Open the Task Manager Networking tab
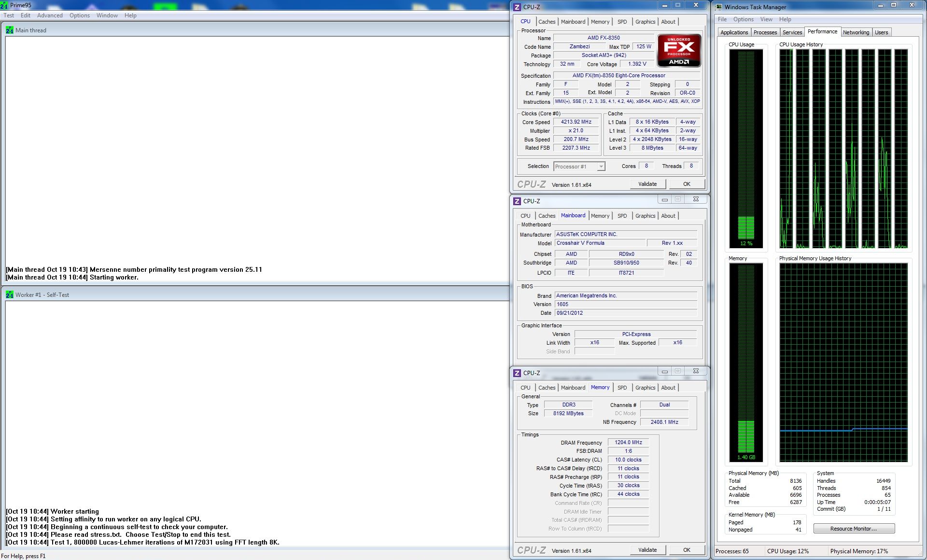Image resolution: width=927 pixels, height=560 pixels. point(856,32)
